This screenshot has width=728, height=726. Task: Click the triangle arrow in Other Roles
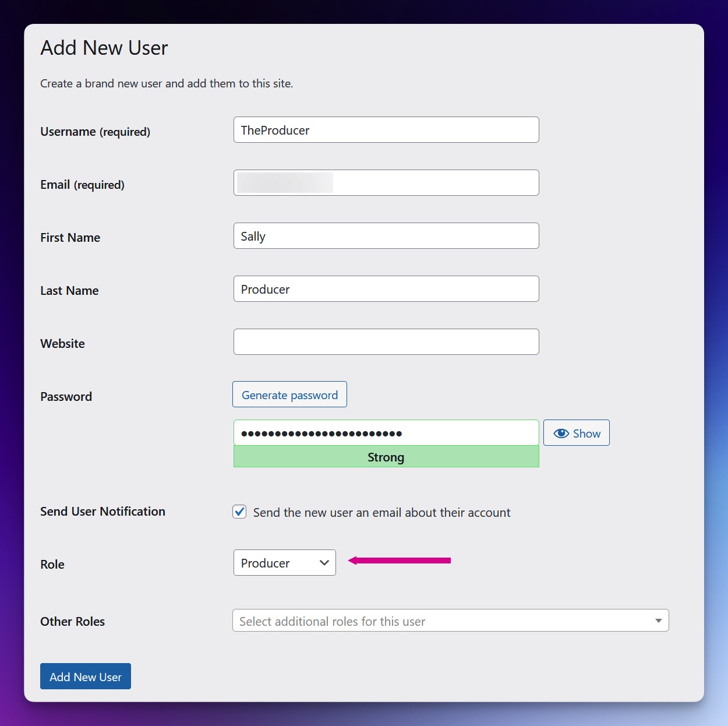[x=658, y=621]
